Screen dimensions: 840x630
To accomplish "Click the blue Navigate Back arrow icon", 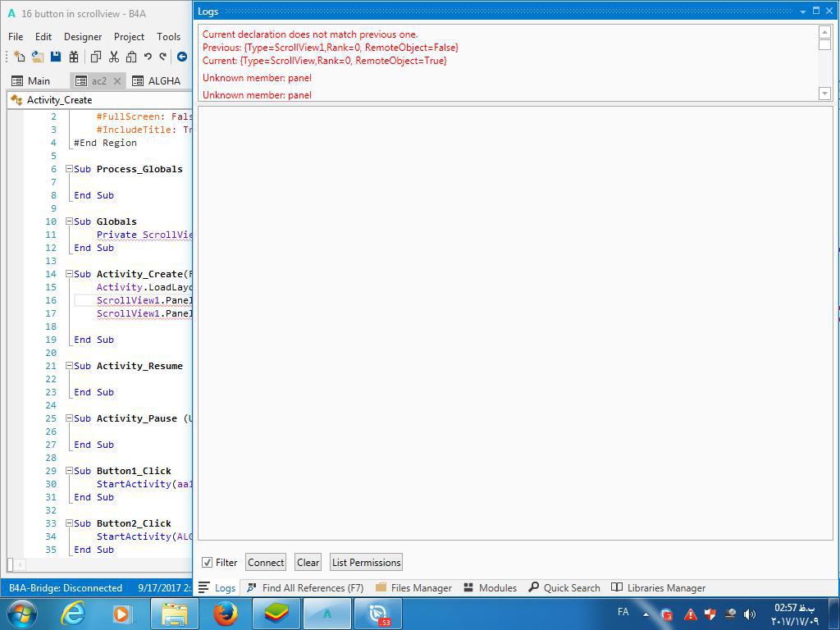I will point(182,57).
